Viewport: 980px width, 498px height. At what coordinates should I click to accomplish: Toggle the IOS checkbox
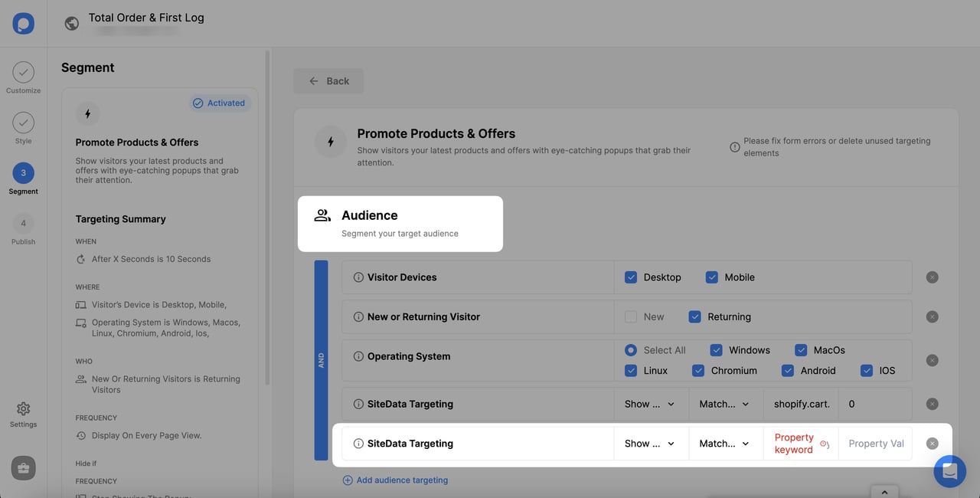click(x=867, y=370)
